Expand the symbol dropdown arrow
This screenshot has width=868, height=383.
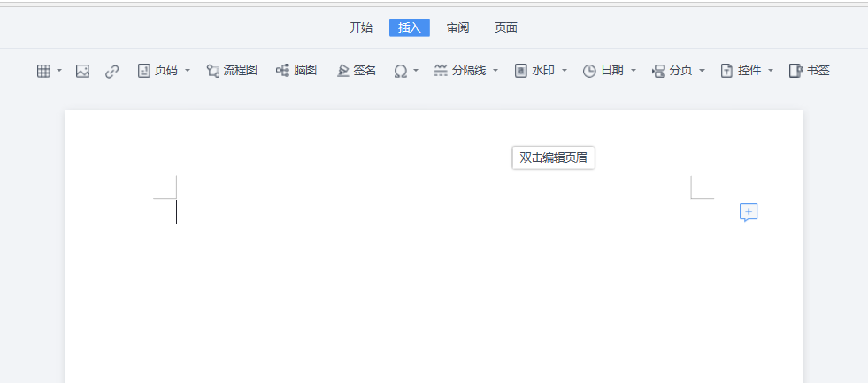(x=416, y=71)
